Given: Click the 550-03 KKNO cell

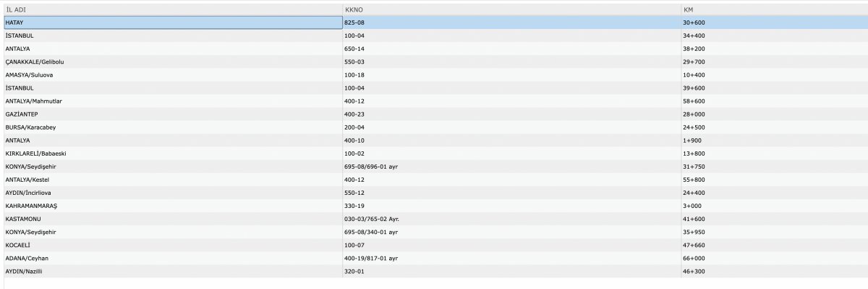Looking at the screenshot, I should coord(511,62).
